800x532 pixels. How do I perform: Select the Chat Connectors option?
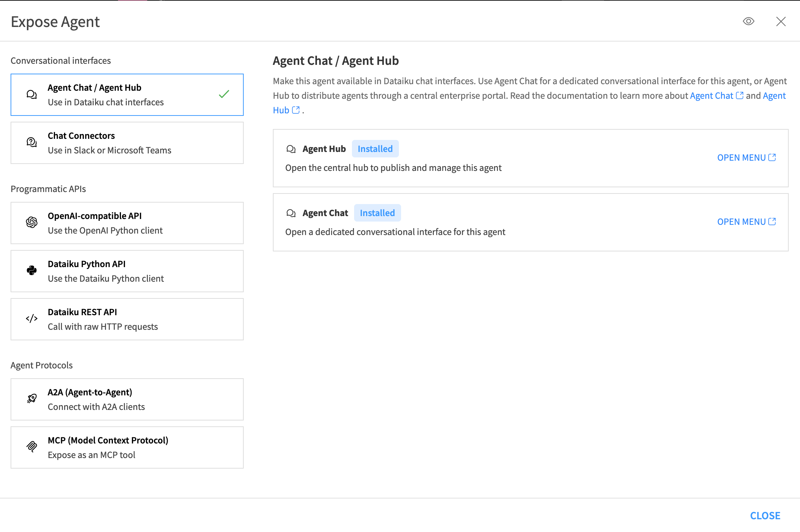point(127,143)
